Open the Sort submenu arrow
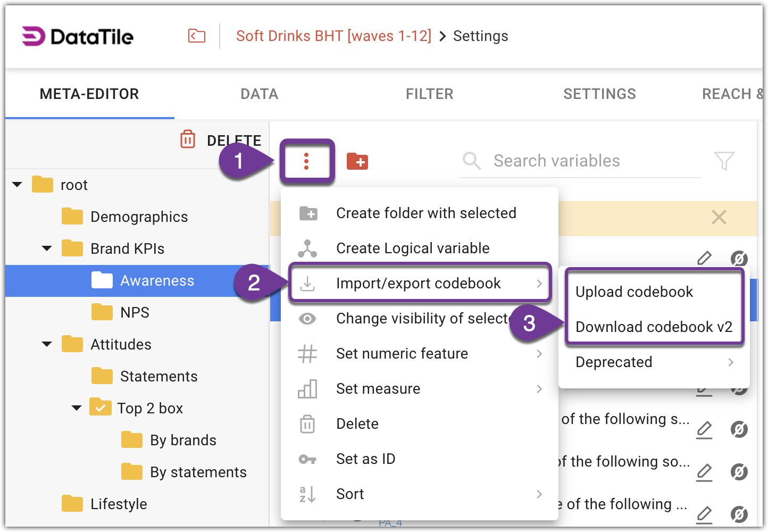 540,494
